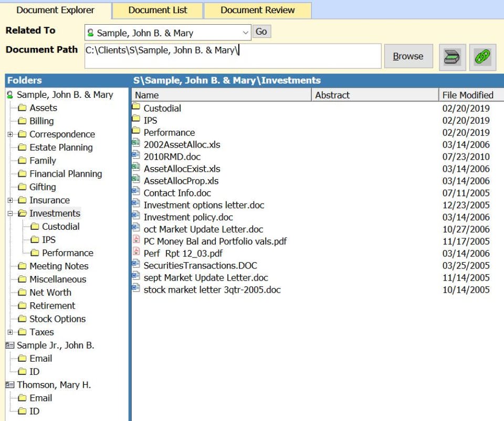Select ID folder under Thomson, Mary H.
The image size is (504, 421).
coord(35,412)
